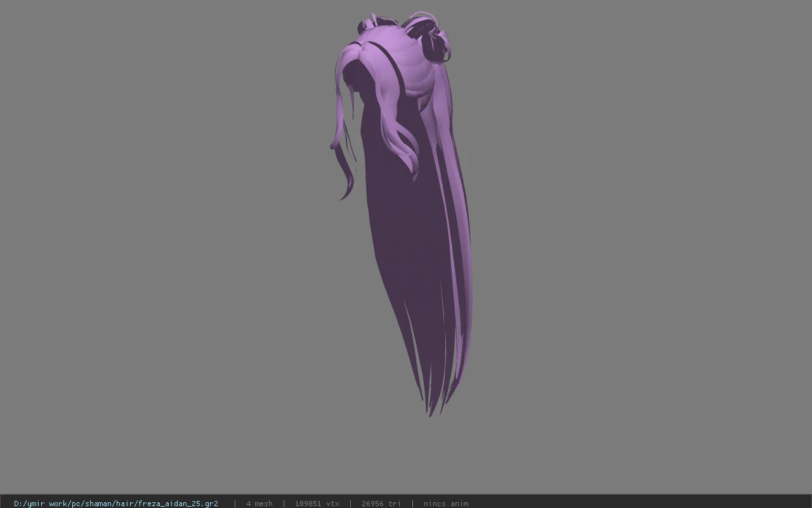Viewport: 812px width, 508px height.
Task: Click the file path freza_aidan_25.gr2 in status bar
Action: click(x=116, y=504)
